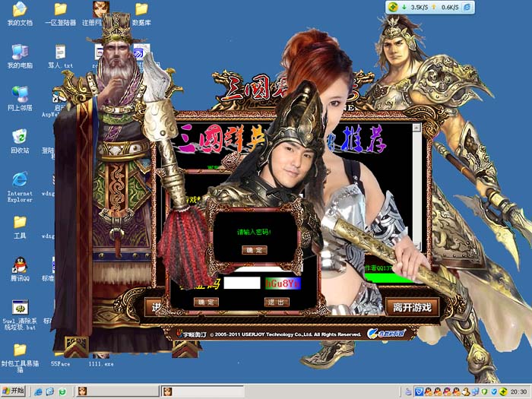
Task: Run the 清除系统垃圾 bat file
Action: (19, 312)
